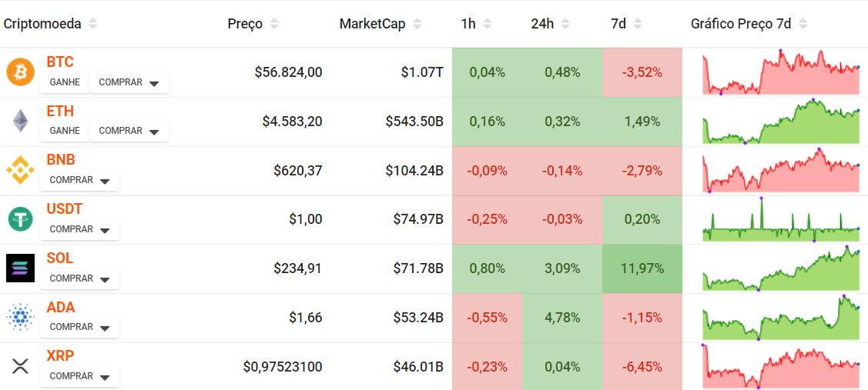868x390 pixels.
Task: Sort table by 24h change column
Action: [565, 24]
